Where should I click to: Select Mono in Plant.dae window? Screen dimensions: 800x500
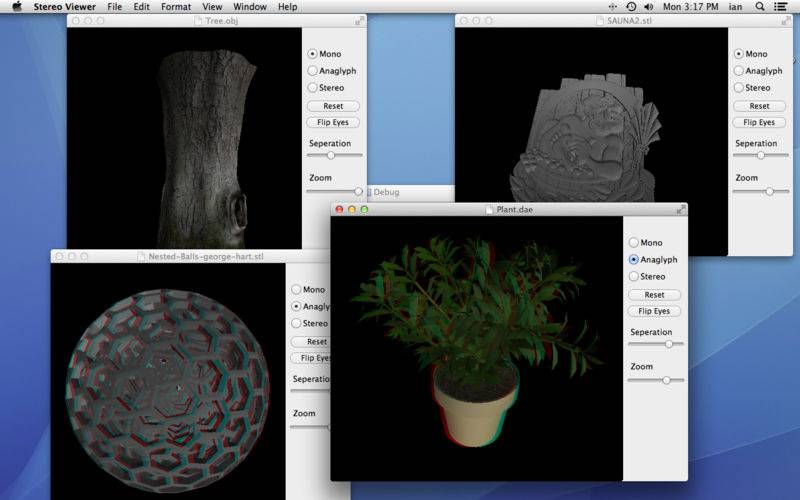[x=645, y=242]
